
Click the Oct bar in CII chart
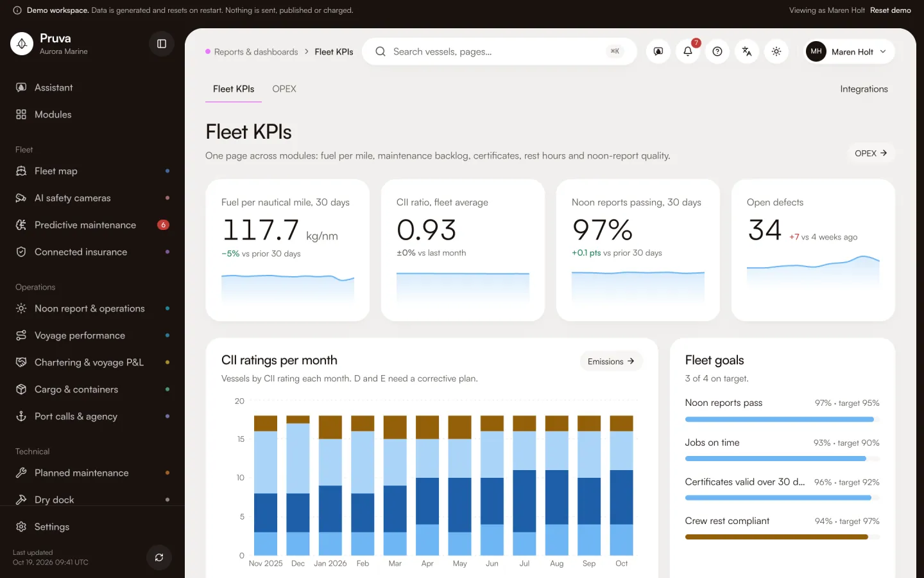click(x=621, y=486)
